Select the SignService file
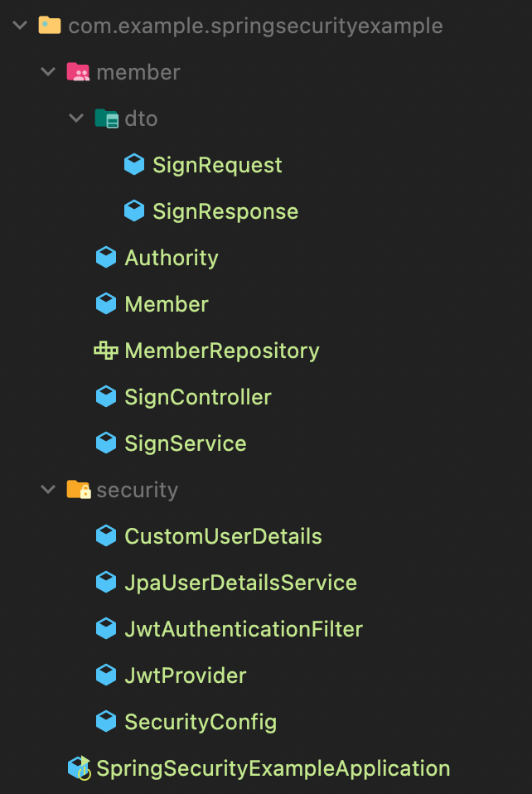This screenshot has width=532, height=794. tap(185, 443)
